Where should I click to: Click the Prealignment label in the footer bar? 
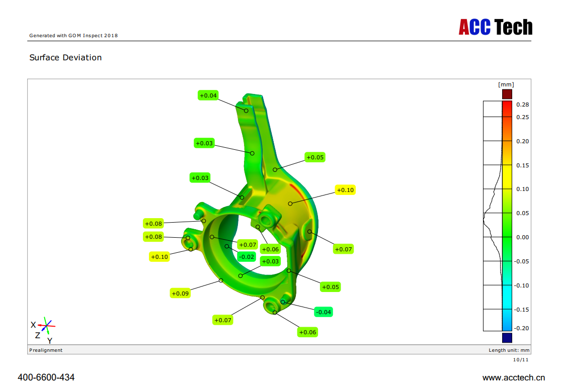tap(46, 350)
